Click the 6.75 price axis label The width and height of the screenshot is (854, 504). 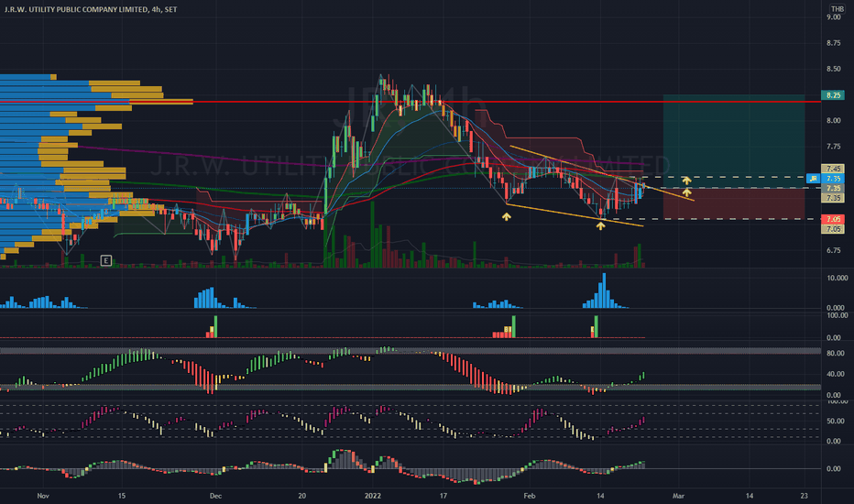pos(833,251)
